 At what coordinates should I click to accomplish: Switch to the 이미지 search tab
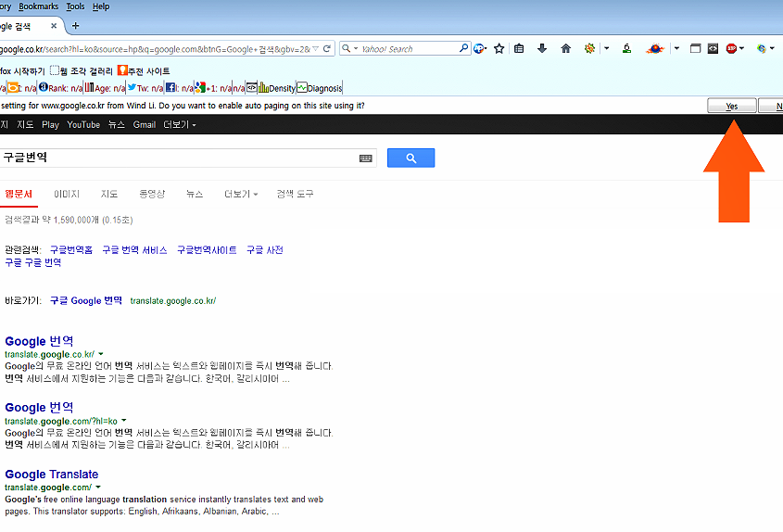click(x=67, y=194)
